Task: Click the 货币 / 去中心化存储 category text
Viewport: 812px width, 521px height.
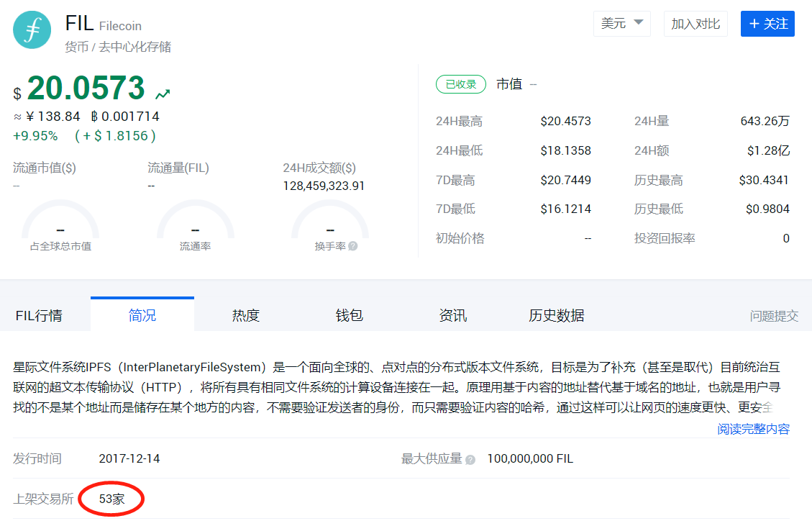Action: point(118,47)
